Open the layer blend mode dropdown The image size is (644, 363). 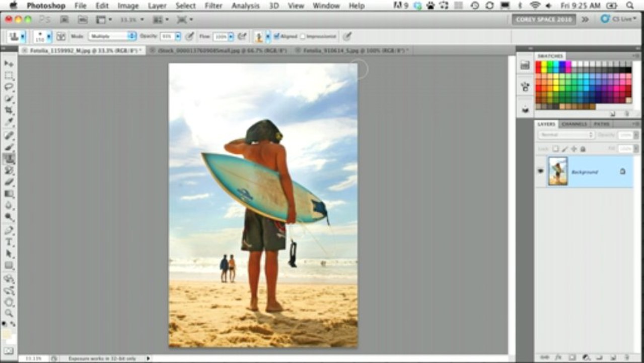click(566, 135)
